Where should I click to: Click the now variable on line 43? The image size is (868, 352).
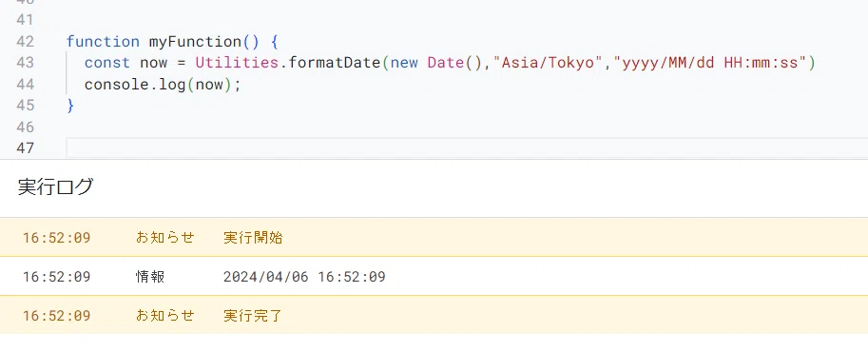pyautogui.click(x=153, y=63)
